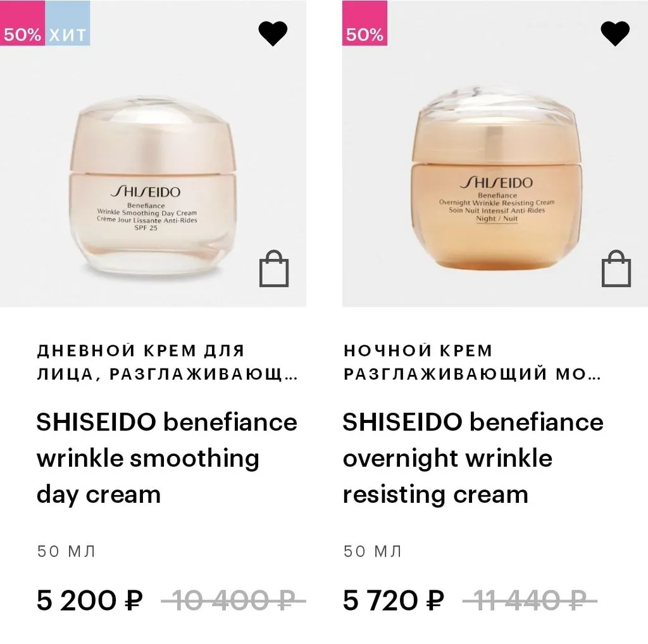This screenshot has width=648, height=644.
Task: Click the crossed-out 10 400 ₽ price
Action: pyautogui.click(x=234, y=600)
